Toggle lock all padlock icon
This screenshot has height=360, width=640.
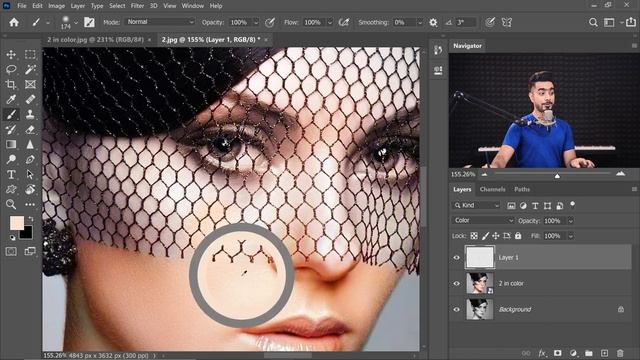point(518,236)
